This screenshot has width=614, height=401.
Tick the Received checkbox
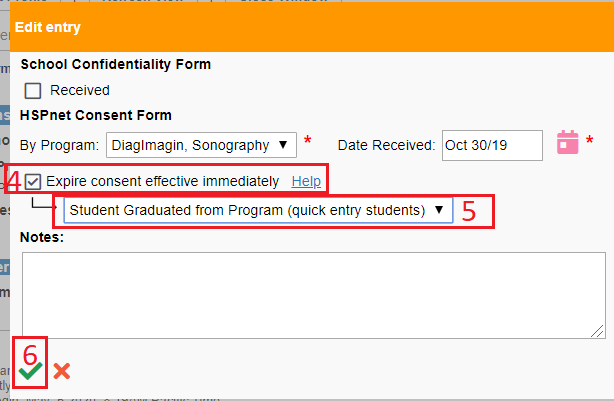[x=33, y=91]
